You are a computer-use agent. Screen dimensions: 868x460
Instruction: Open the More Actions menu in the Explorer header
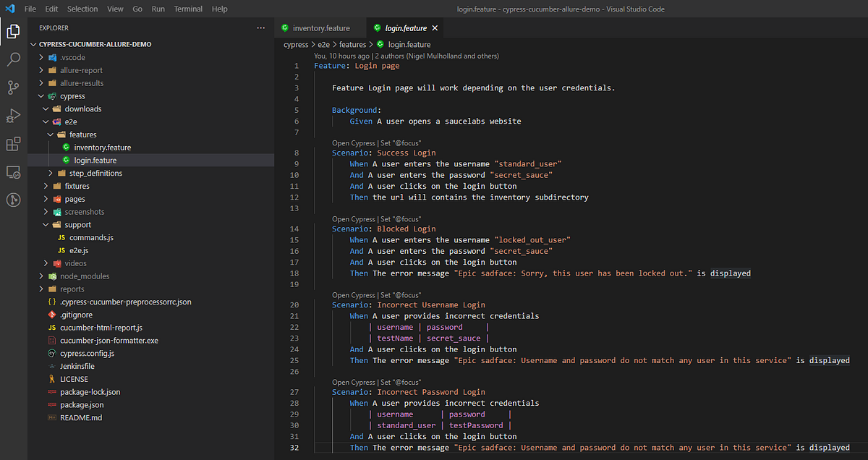pos(261,27)
